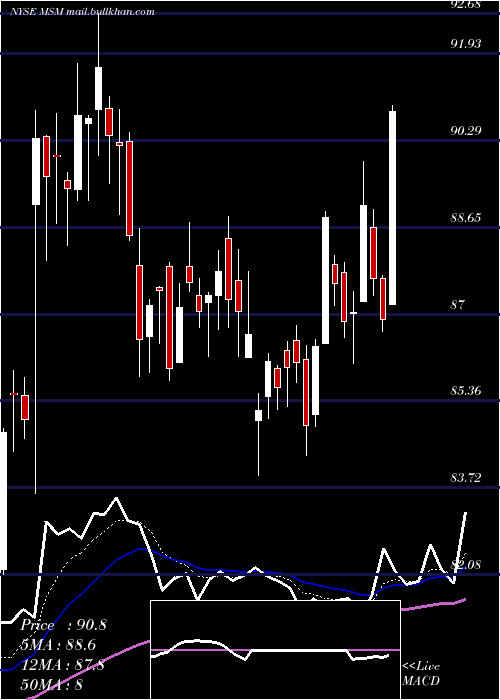Image resolution: width=500 pixels, height=700 pixels.
Task: Click the Price : 90.8 readout
Action: point(63,625)
